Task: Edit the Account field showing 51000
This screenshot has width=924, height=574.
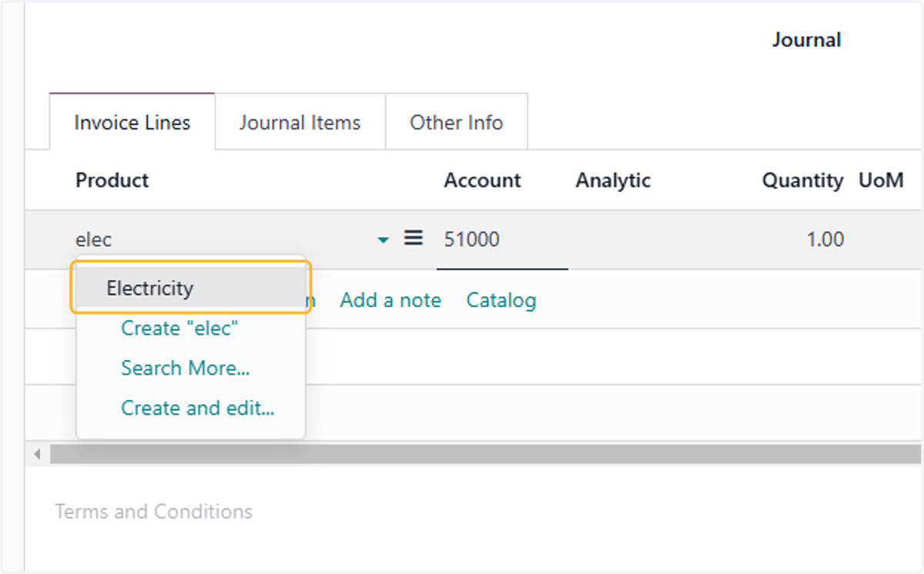Action: pyautogui.click(x=502, y=240)
